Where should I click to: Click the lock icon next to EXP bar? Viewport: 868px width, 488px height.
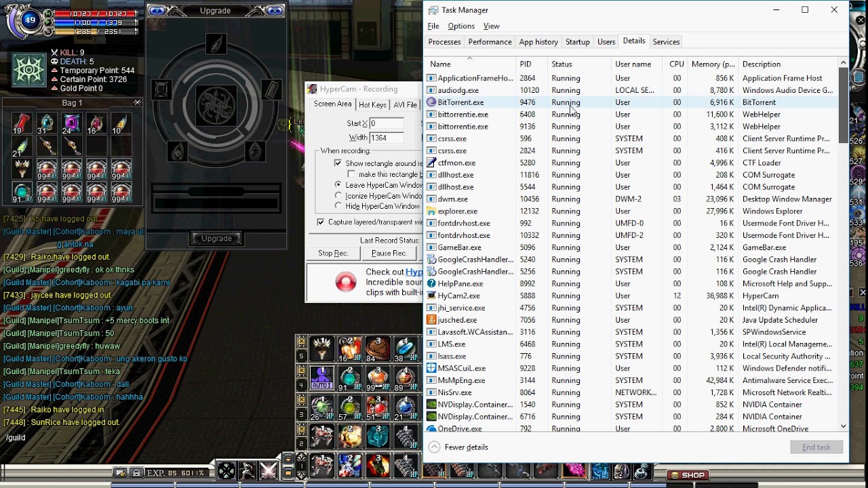136,472
